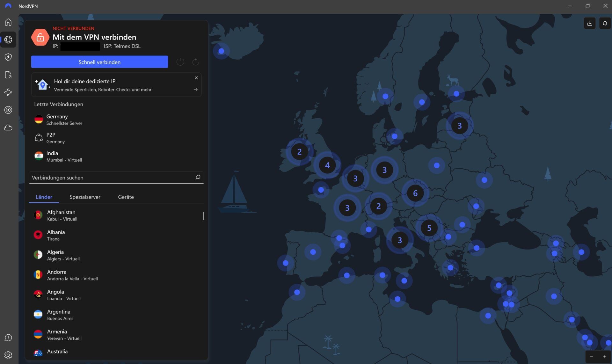
Task: Click the Armenia flag icon
Action: [38, 334]
